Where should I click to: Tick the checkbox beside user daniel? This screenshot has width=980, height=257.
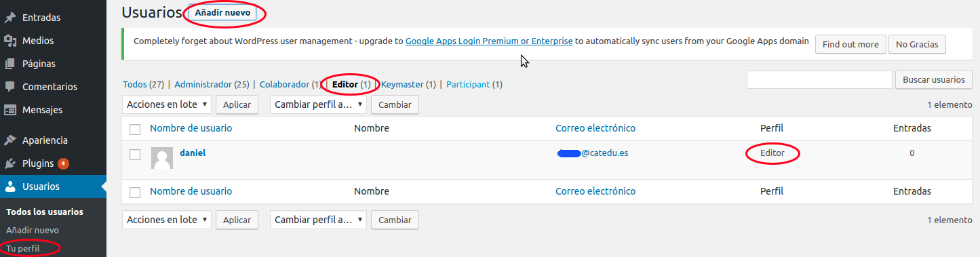click(135, 155)
